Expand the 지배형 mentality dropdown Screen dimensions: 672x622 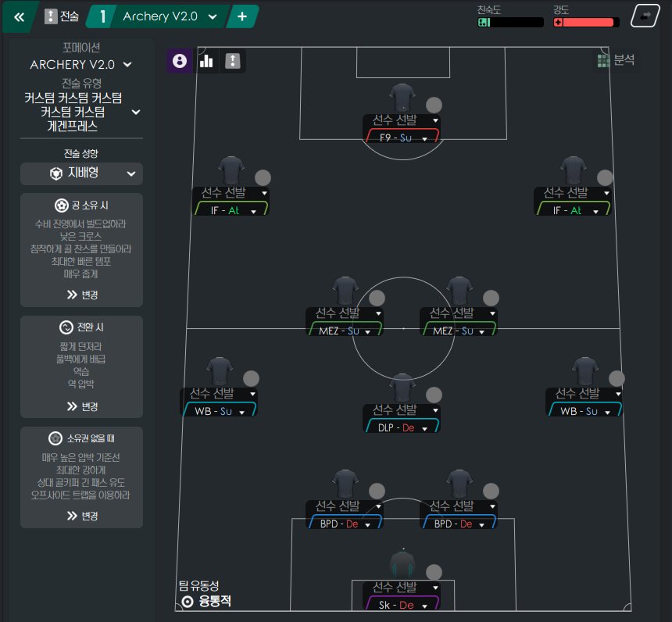tap(81, 173)
